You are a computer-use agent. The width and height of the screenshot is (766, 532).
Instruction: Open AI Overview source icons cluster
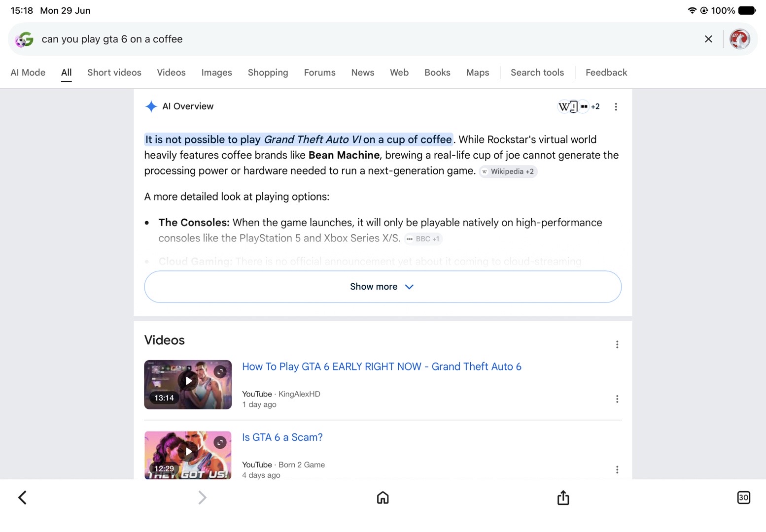[x=579, y=106]
